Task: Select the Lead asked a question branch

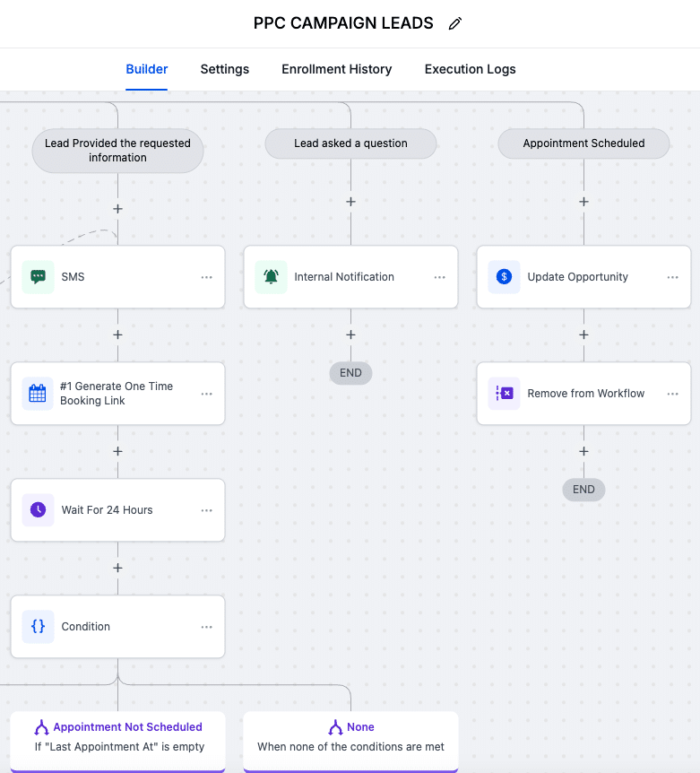Action: point(350,143)
